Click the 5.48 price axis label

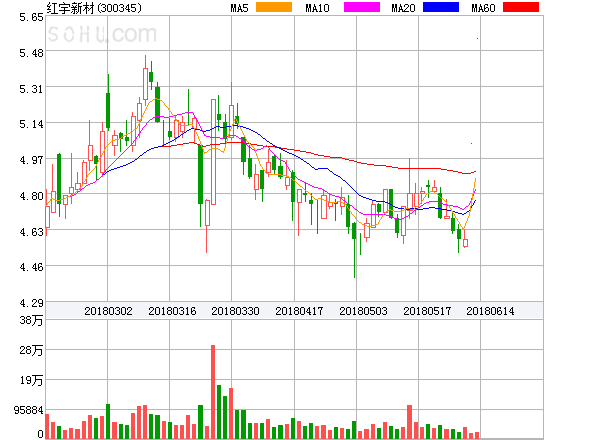[31, 53]
